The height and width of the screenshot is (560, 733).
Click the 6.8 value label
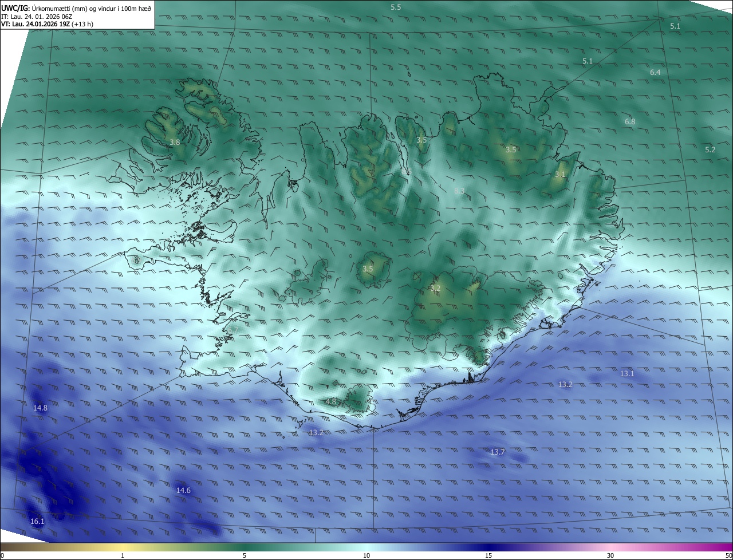[x=630, y=121]
